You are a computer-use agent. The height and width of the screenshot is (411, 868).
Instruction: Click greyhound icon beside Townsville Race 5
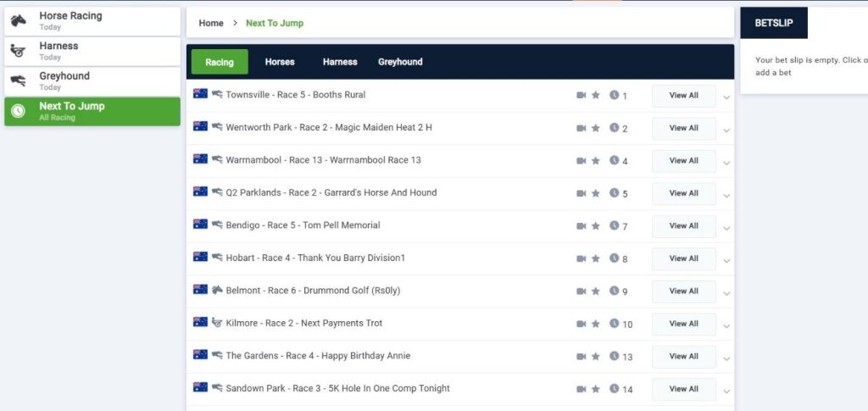217,94
